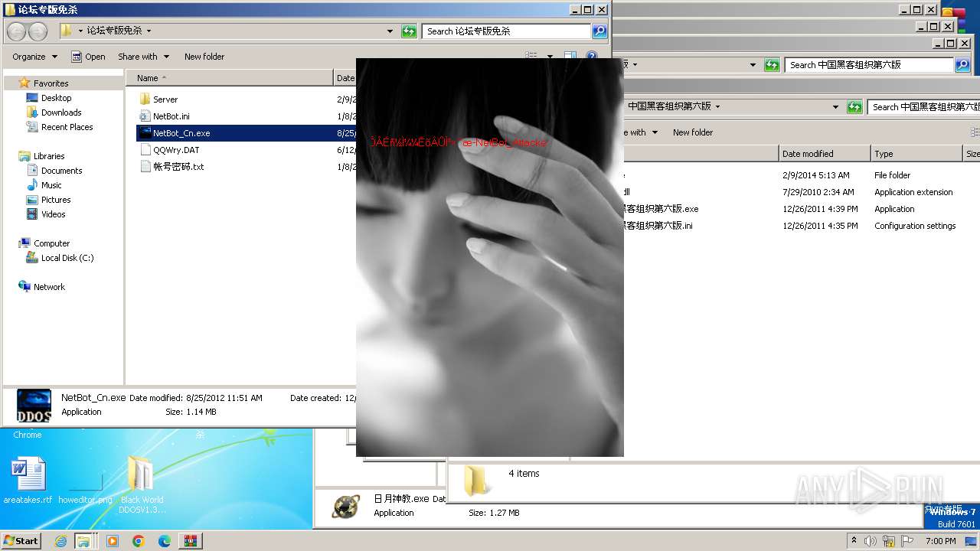980x551 pixels.
Task: Open Downloads in the navigation pane
Action: (x=61, y=112)
